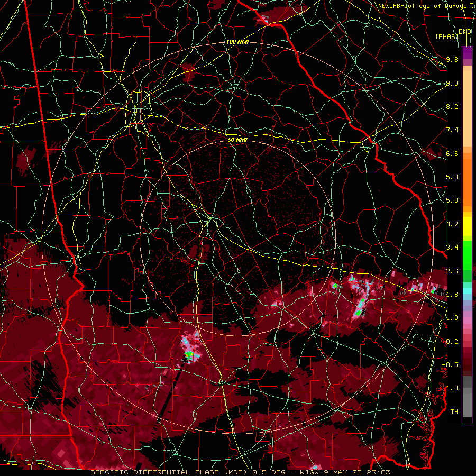The image size is (476, 476).
Task: Click the 5.8 value on the color scale
Action: [x=452, y=177]
